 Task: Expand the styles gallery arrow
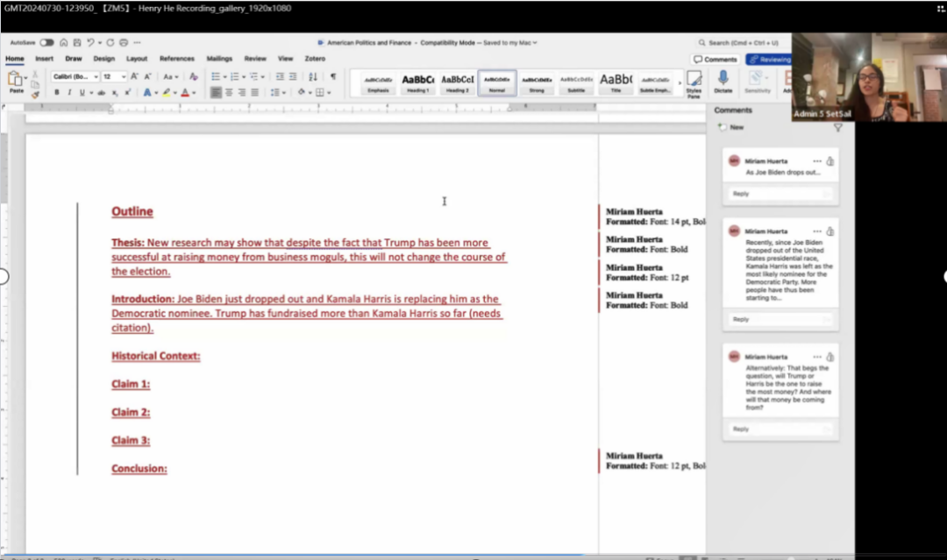point(680,83)
